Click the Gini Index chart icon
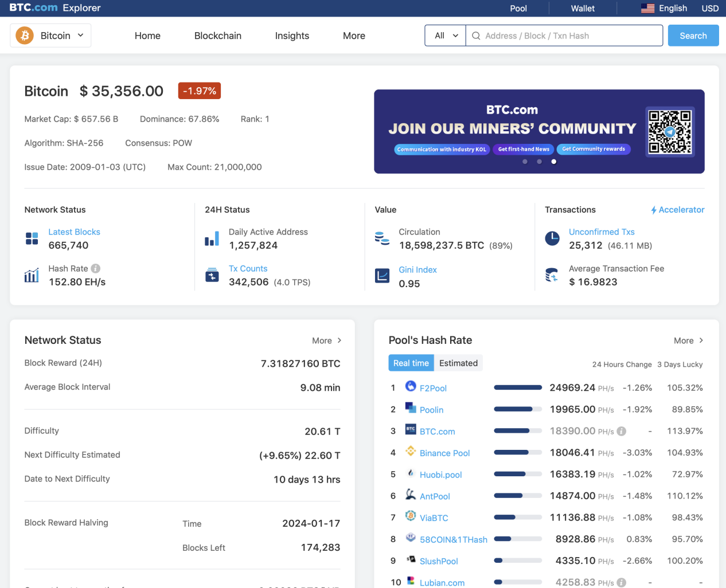 382,276
